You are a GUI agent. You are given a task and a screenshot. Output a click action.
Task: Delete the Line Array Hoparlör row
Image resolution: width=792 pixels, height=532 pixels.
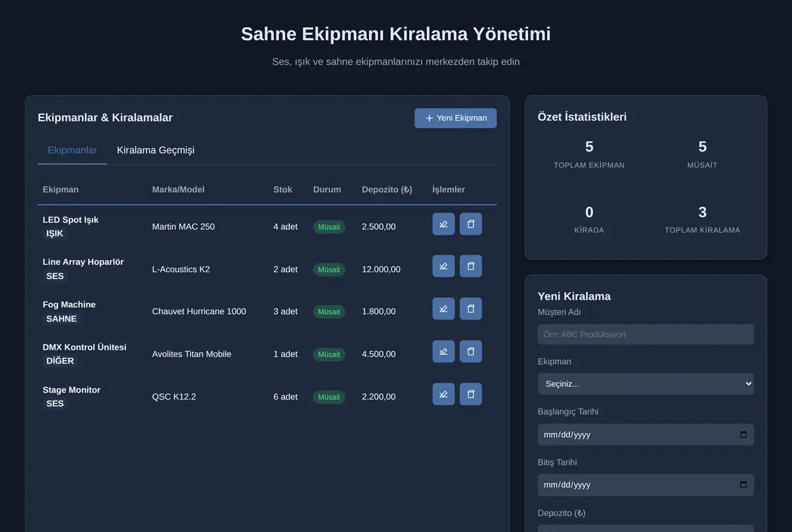point(471,266)
